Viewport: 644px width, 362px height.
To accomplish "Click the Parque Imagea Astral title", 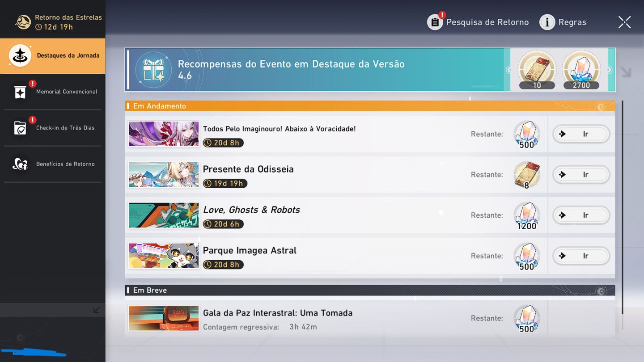I will (x=250, y=251).
